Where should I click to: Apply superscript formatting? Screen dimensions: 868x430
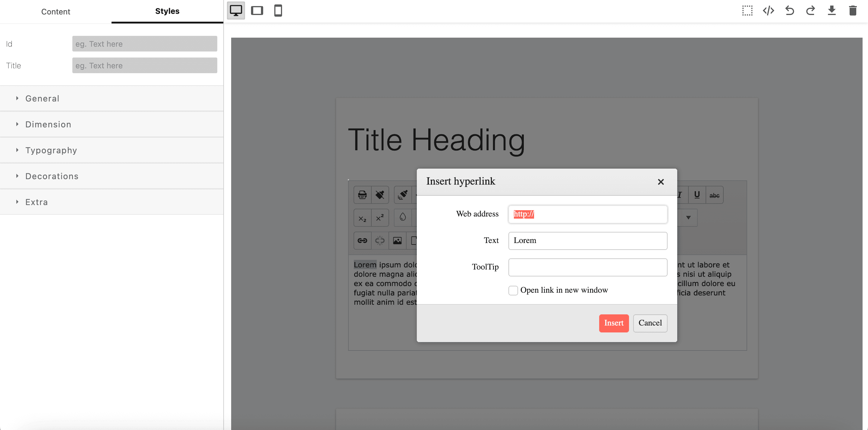(x=380, y=218)
